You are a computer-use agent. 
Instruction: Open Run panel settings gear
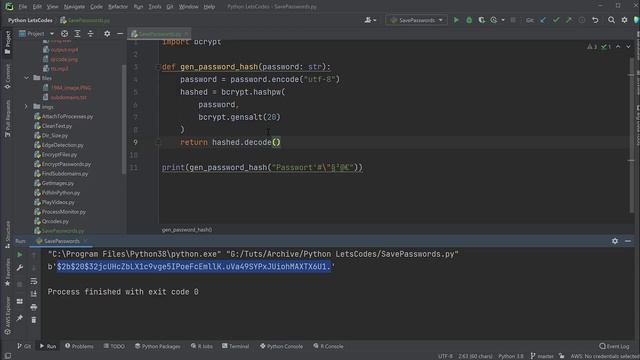tap(615, 241)
